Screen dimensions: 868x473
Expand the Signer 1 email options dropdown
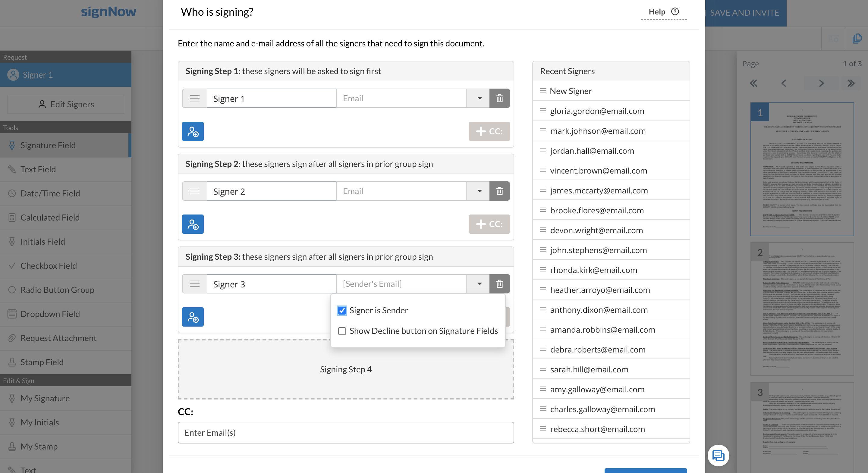point(479,99)
